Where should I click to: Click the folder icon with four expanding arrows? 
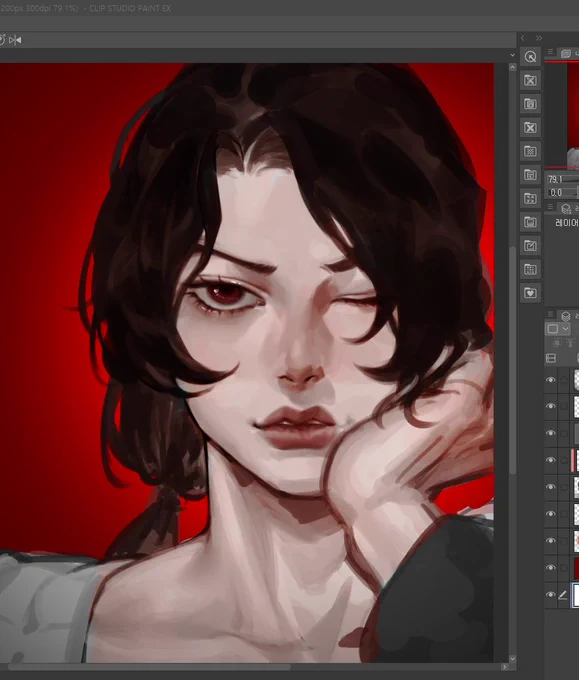[x=530, y=199]
